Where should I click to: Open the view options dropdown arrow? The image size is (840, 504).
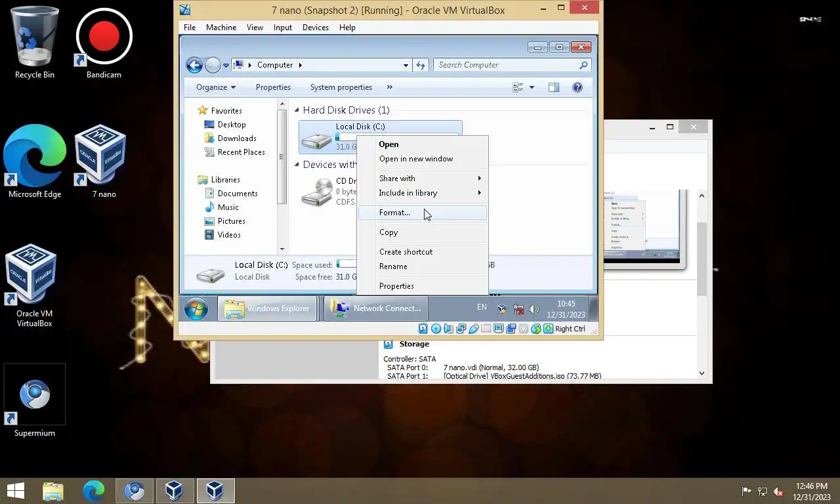[x=532, y=87]
